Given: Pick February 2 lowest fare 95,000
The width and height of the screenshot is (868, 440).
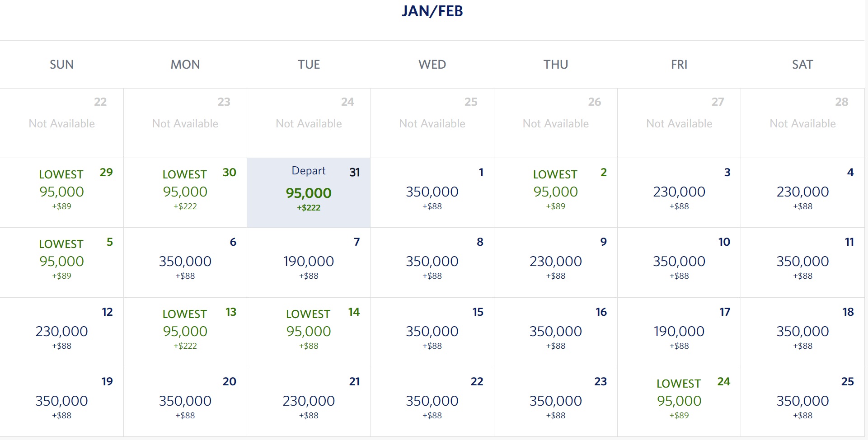Looking at the screenshot, I should coord(556,192).
